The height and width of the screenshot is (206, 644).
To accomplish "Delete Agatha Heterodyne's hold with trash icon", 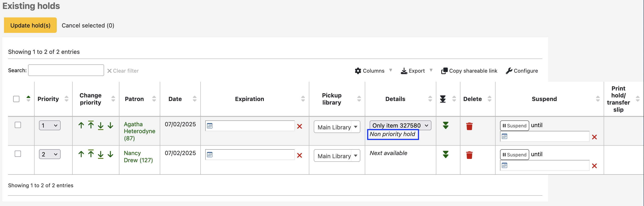I will click(x=469, y=126).
